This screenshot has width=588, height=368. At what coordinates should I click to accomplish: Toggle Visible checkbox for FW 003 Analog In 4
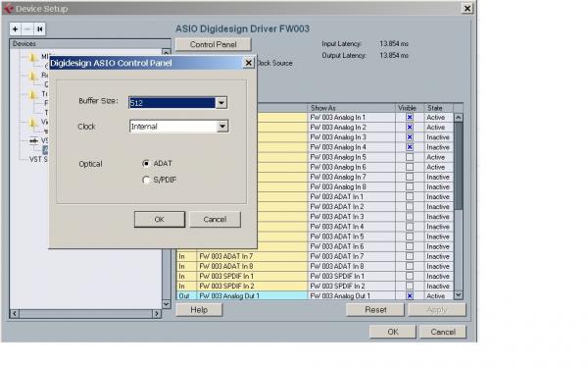[410, 147]
